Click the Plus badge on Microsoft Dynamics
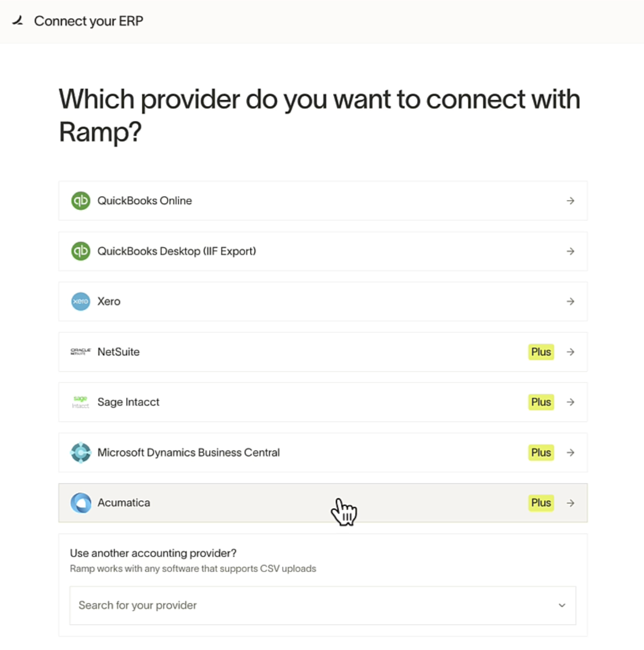Screen dimensions: 644x650 540,452
